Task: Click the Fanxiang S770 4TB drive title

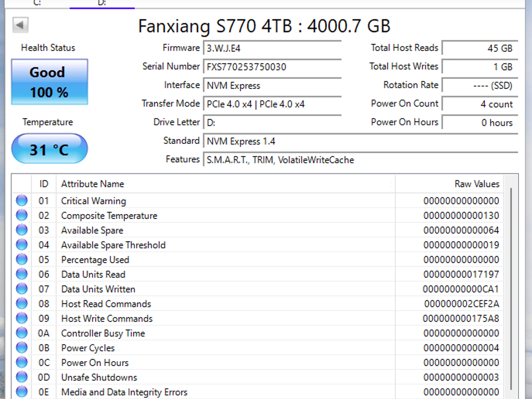Action: (264, 26)
